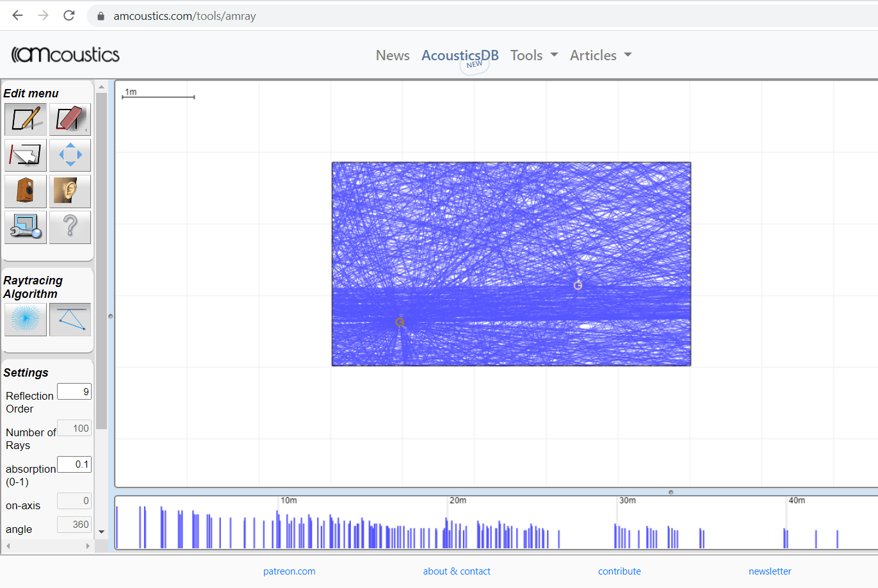Click the sidebar vertical scrollbar thumb

(101, 261)
